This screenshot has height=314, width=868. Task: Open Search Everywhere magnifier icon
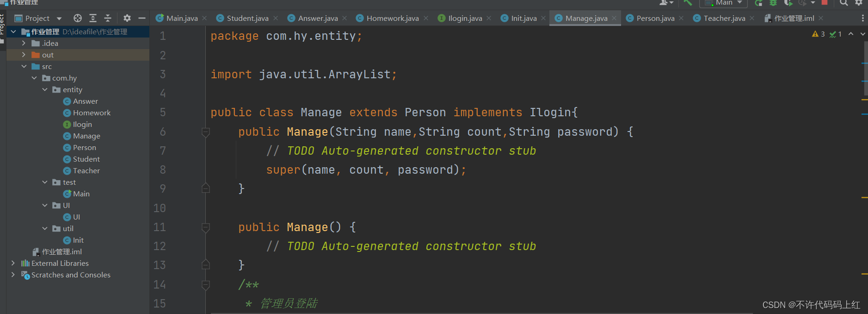[x=844, y=2]
